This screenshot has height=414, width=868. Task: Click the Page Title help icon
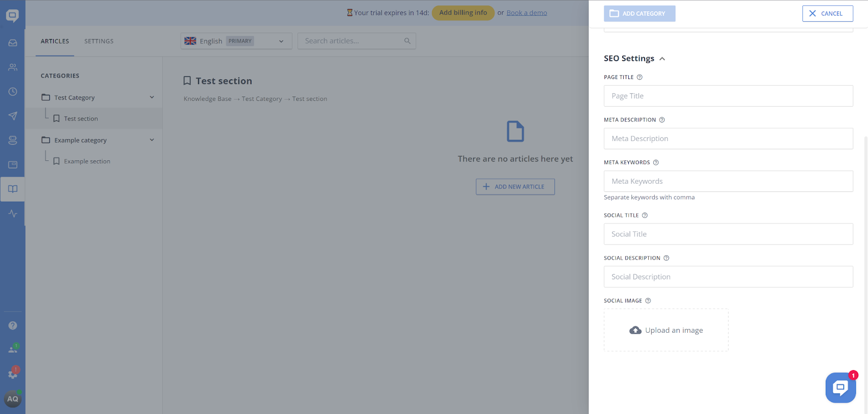coord(640,77)
